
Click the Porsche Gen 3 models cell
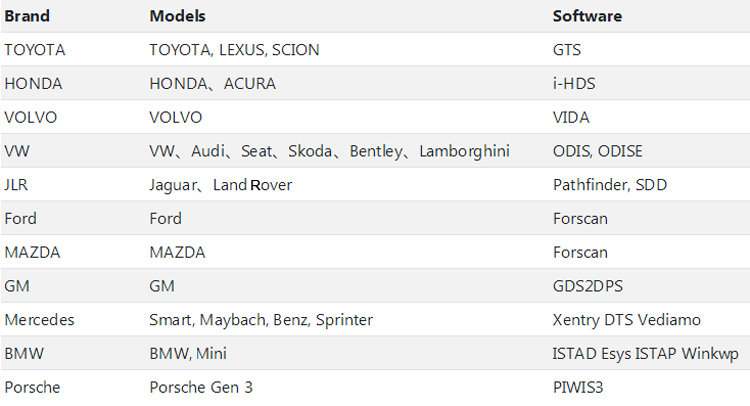coord(201,387)
